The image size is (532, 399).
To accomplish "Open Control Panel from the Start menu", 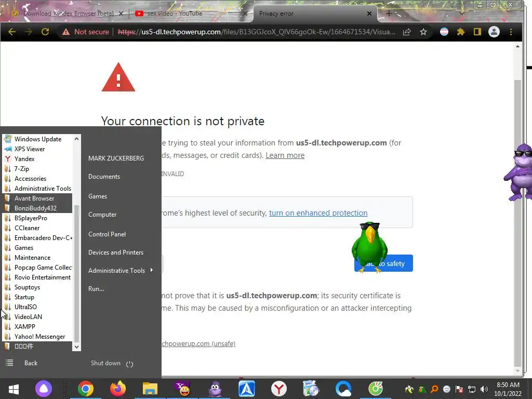I will pos(107,234).
